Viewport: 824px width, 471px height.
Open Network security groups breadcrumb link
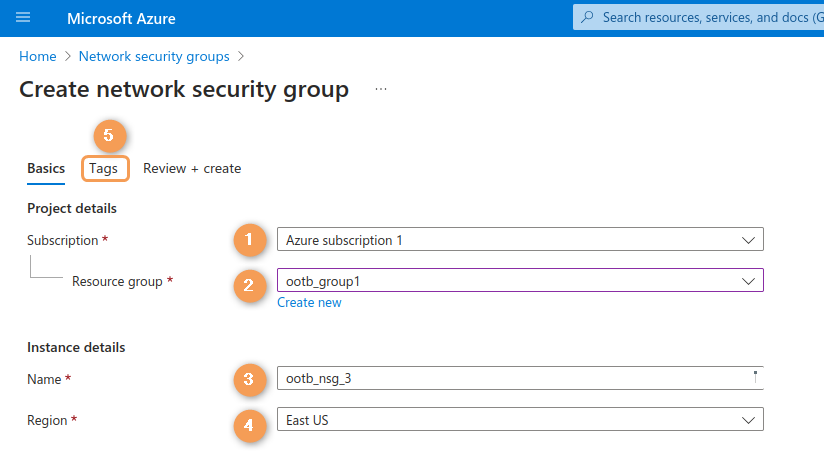pyautogui.click(x=154, y=56)
